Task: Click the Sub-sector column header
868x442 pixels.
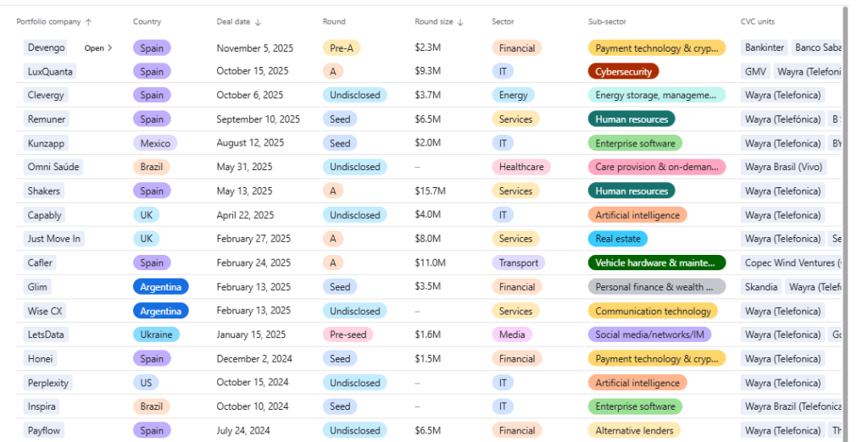Action: click(609, 22)
